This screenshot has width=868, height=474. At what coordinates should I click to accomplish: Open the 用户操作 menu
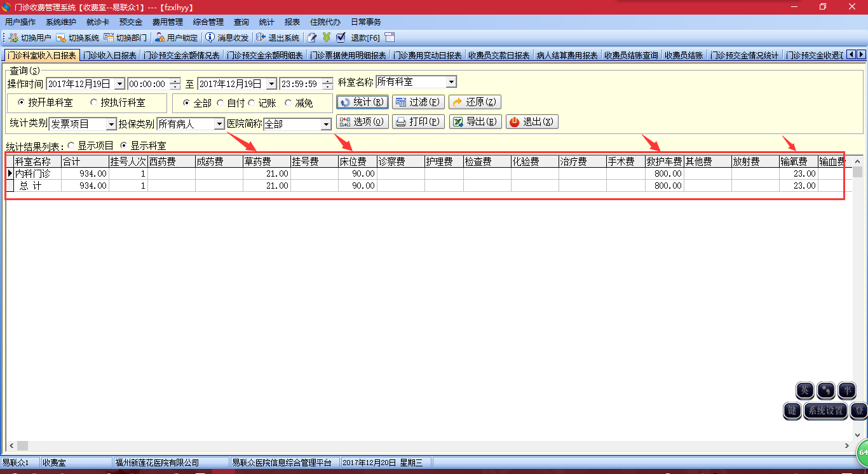coord(20,22)
